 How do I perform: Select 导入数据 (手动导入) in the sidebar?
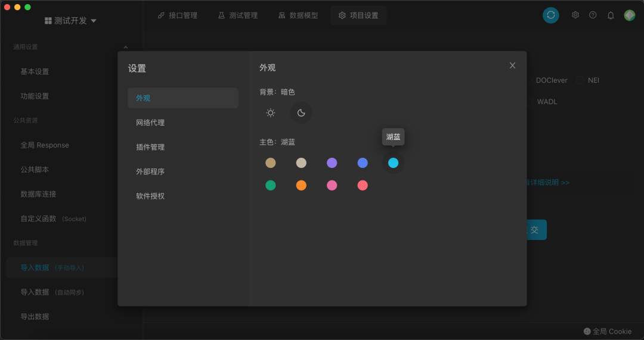(62, 268)
